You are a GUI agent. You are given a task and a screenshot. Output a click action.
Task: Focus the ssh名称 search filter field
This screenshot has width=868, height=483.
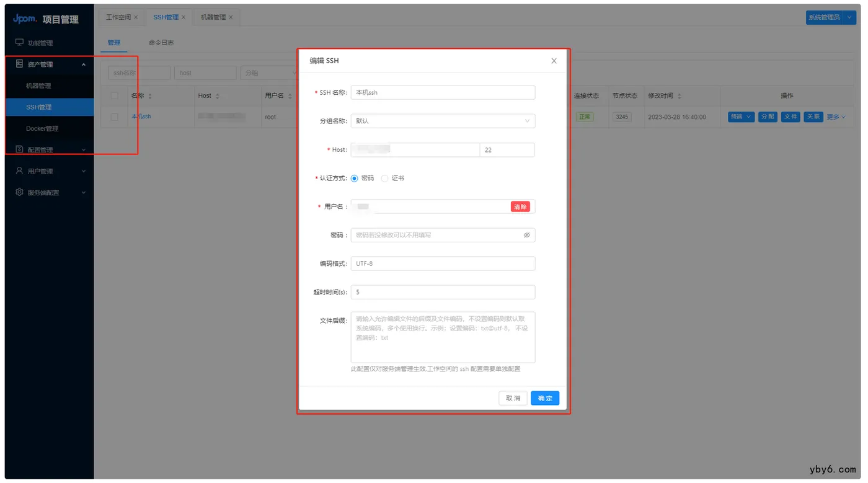point(139,73)
